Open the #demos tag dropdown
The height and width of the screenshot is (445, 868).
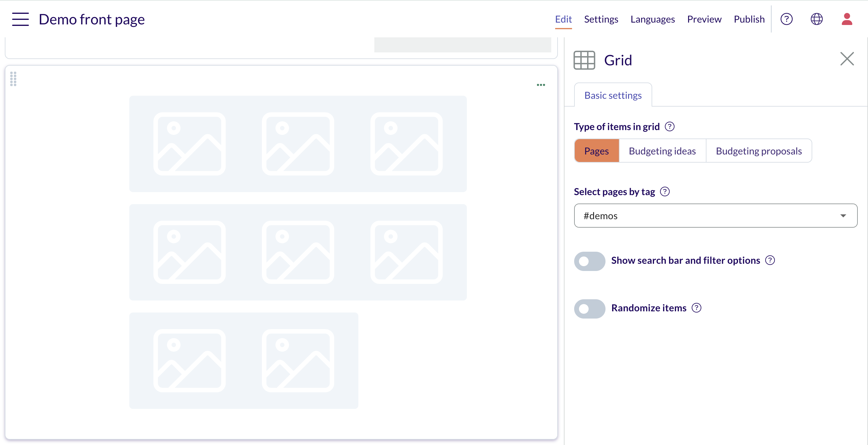pyautogui.click(x=716, y=216)
